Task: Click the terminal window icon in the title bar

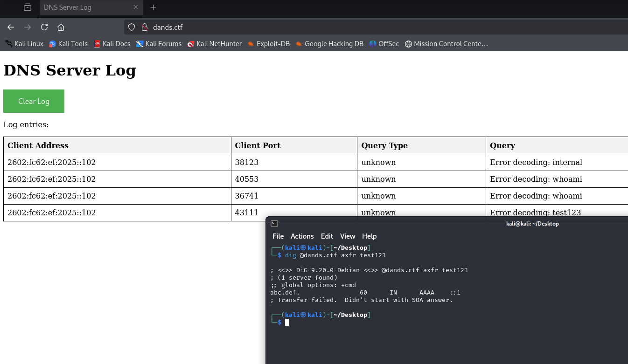Action: point(274,224)
